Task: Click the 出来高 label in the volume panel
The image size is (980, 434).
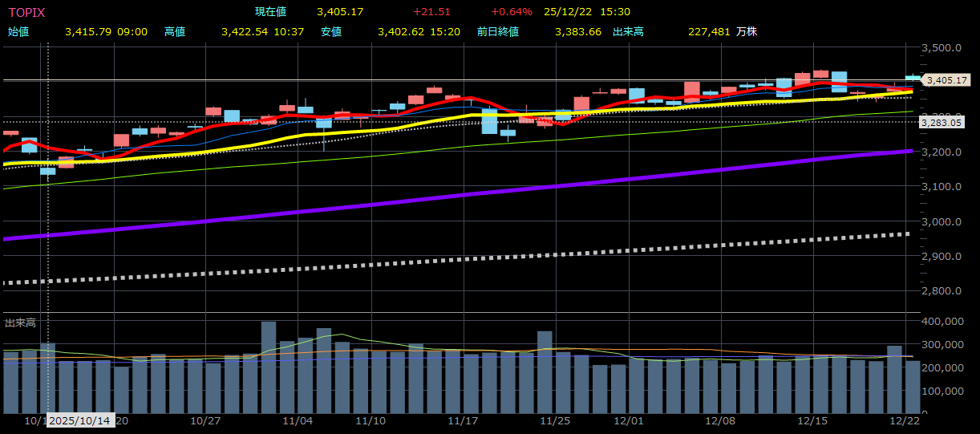Action: pyautogui.click(x=20, y=322)
